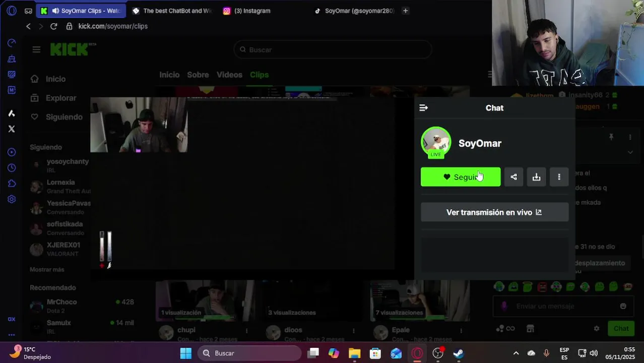The width and height of the screenshot is (644, 363).
Task: Open emoji picker in message box
Action: point(623,306)
